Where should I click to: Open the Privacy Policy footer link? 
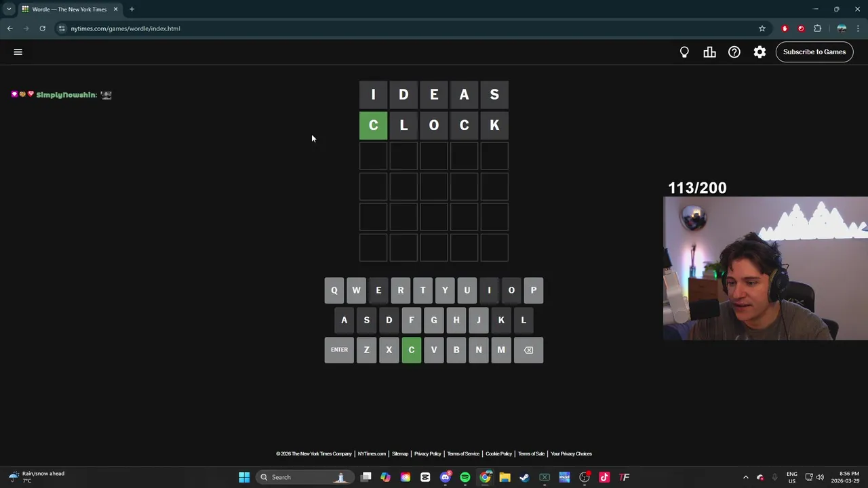(428, 453)
